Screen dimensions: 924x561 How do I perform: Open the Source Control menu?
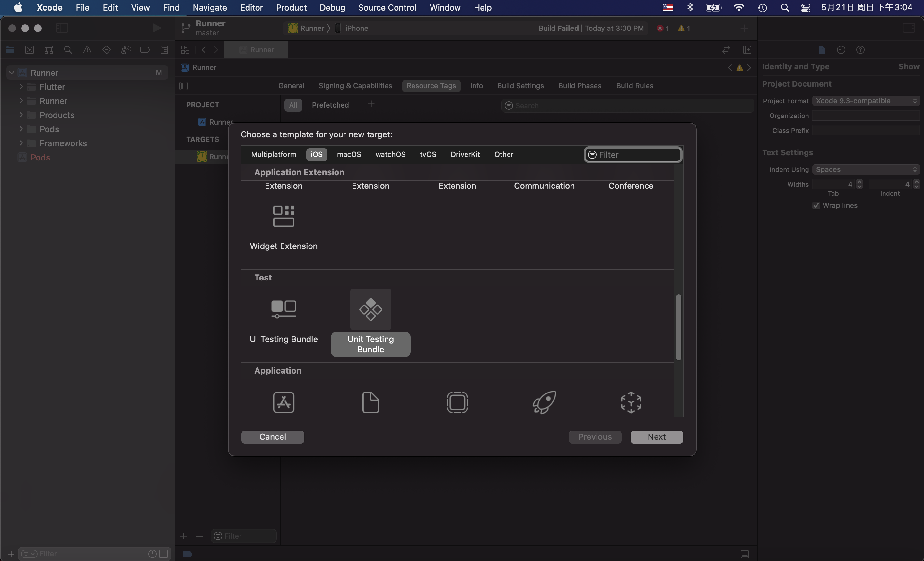click(387, 7)
